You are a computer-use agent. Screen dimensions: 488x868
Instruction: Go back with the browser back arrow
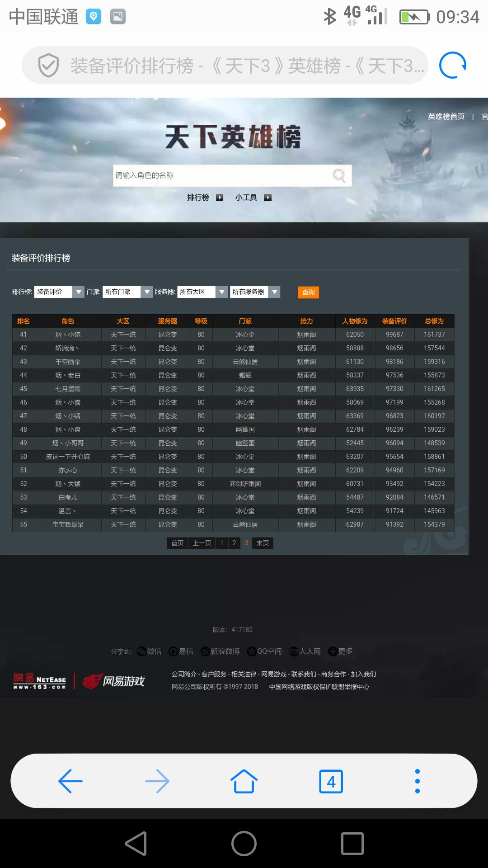[70, 781]
